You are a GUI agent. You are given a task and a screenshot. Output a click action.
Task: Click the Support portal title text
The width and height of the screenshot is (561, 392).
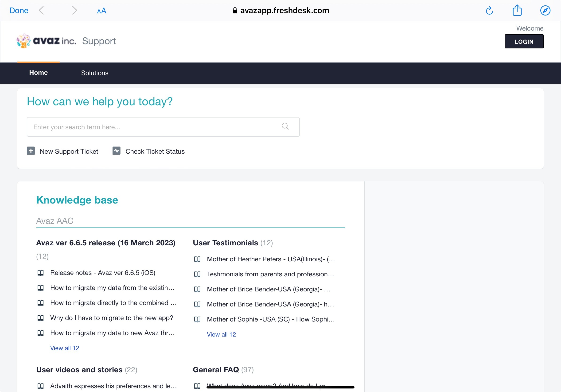click(99, 41)
